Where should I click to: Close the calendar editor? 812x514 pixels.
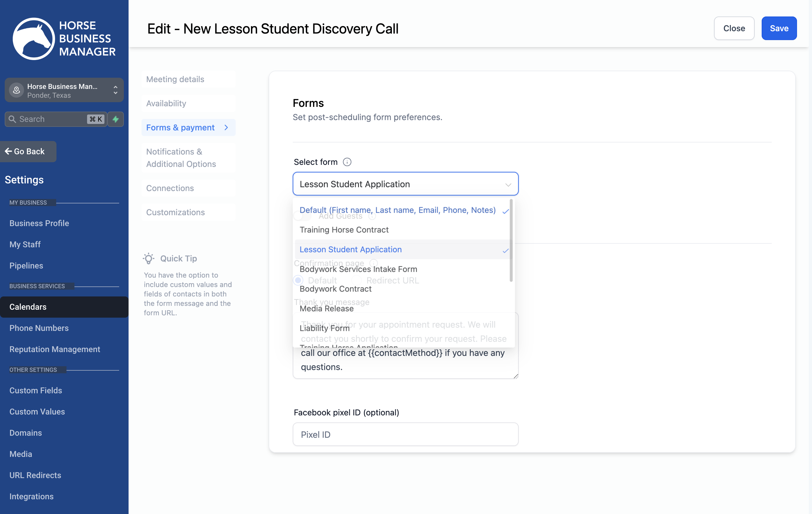pos(734,28)
